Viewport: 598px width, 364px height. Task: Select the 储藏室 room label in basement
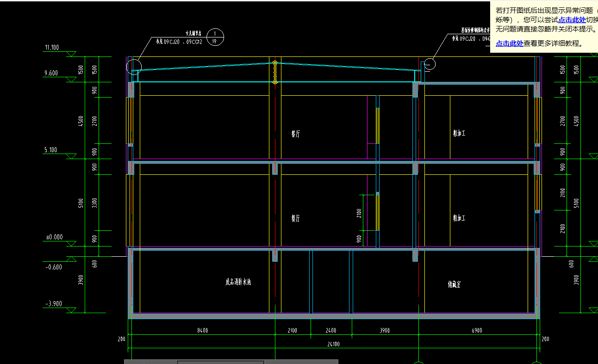[454, 284]
